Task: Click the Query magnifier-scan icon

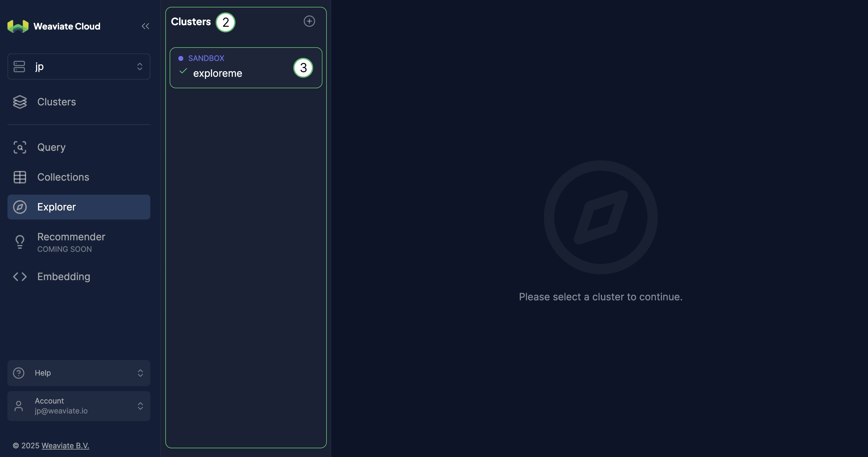Action: pos(20,147)
